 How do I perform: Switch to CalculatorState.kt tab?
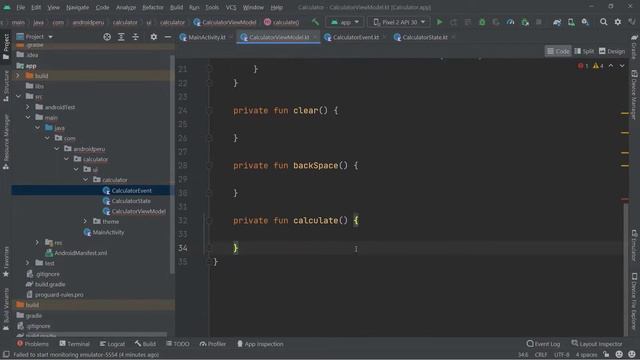pyautogui.click(x=424, y=37)
